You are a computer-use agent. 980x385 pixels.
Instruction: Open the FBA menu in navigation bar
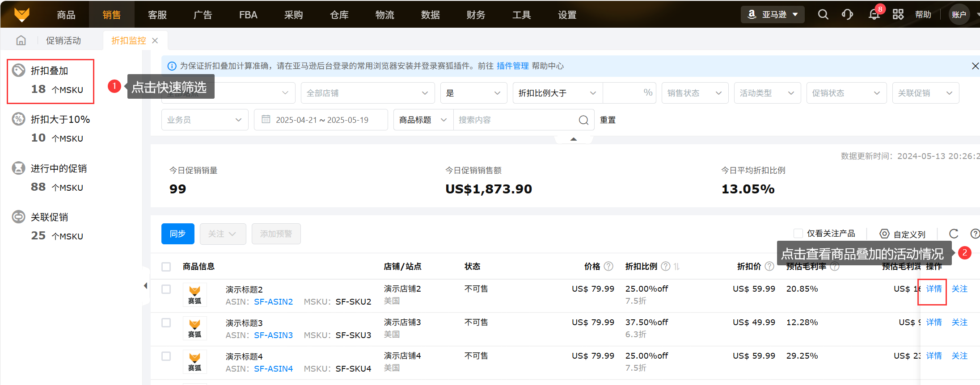[x=248, y=15]
